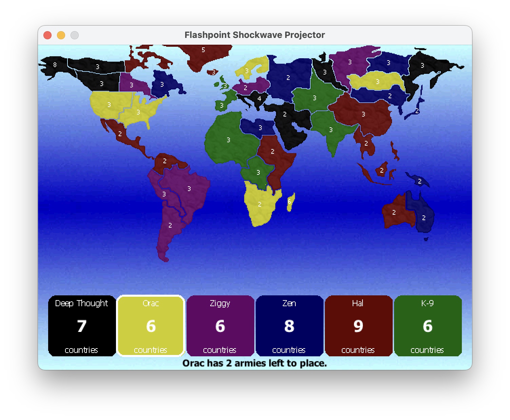The width and height of the screenshot is (510, 420).
Task: Select green India territory
Action: 331,130
